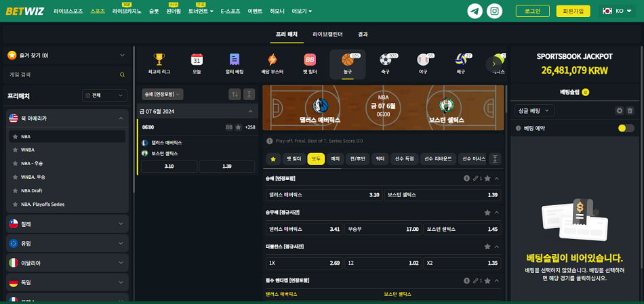Viewport: 644px width, 304px height.
Task: Open the 싱글 베팅 dropdown
Action: point(535,110)
